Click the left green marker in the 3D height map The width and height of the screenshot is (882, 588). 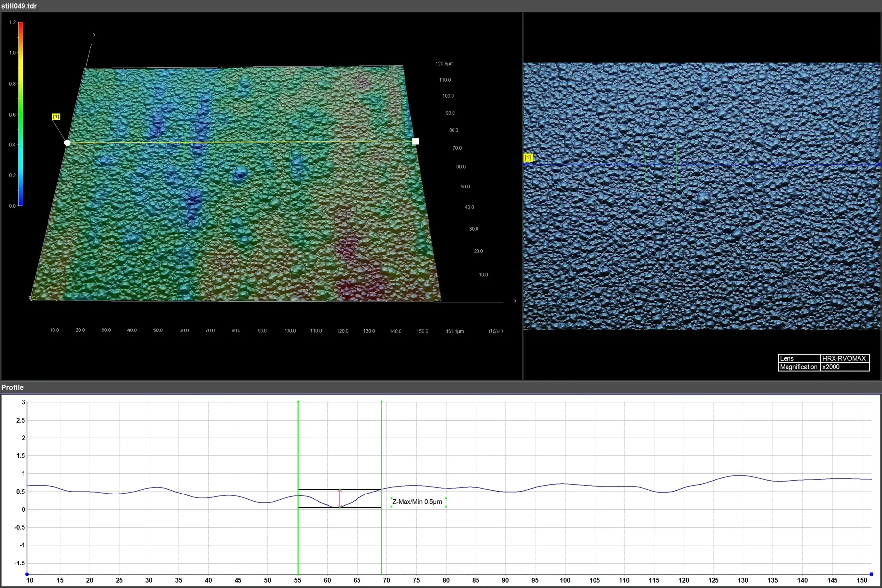pyautogui.click(x=185, y=142)
